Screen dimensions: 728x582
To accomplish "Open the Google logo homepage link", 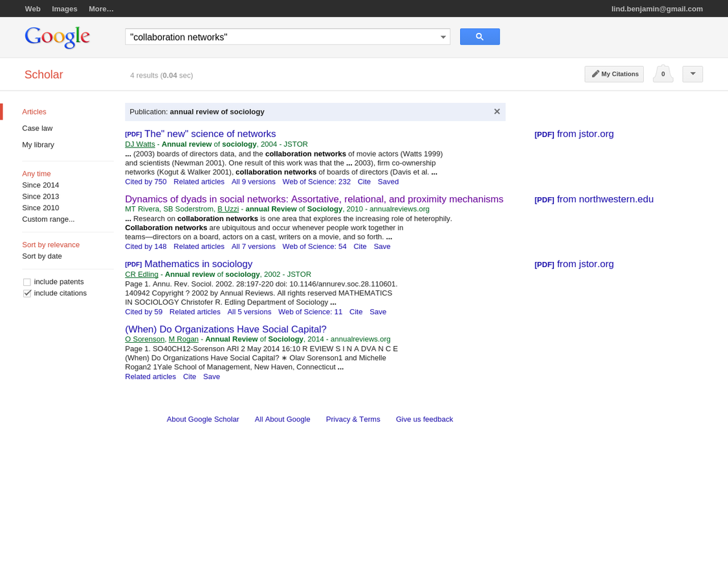I will pyautogui.click(x=57, y=37).
